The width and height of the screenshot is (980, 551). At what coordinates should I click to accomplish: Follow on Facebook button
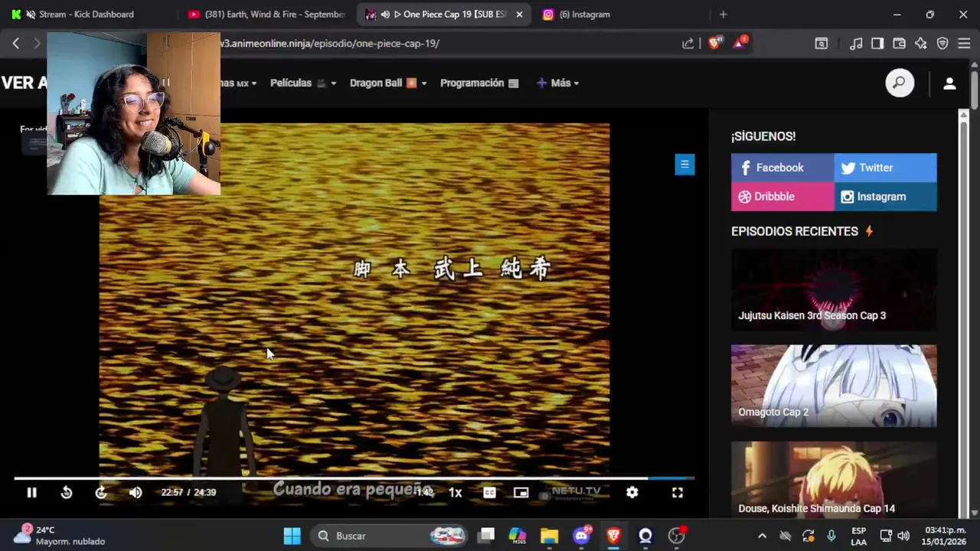click(782, 168)
